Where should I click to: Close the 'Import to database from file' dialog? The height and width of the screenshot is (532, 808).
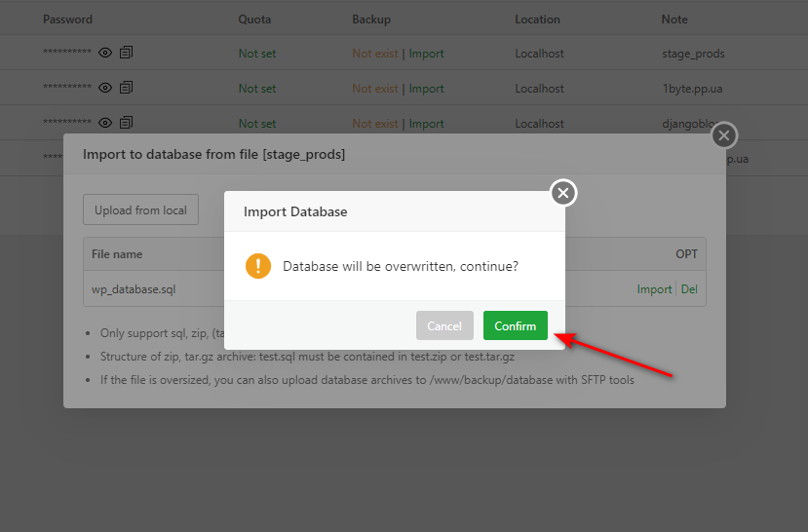coord(724,135)
